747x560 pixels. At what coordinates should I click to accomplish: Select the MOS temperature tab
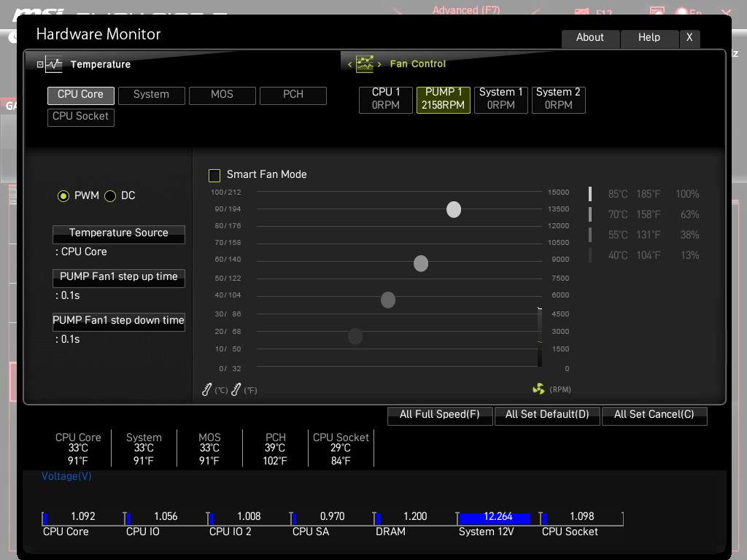pyautogui.click(x=222, y=96)
